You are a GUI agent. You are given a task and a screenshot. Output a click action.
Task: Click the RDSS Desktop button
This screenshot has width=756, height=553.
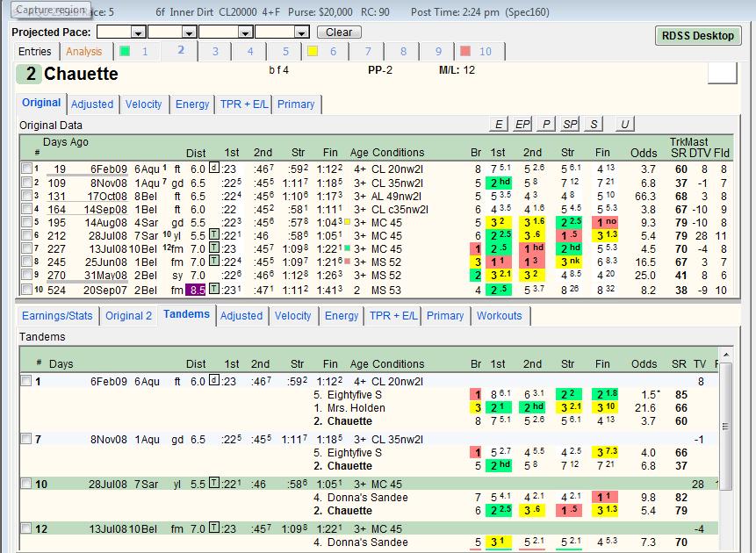698,36
